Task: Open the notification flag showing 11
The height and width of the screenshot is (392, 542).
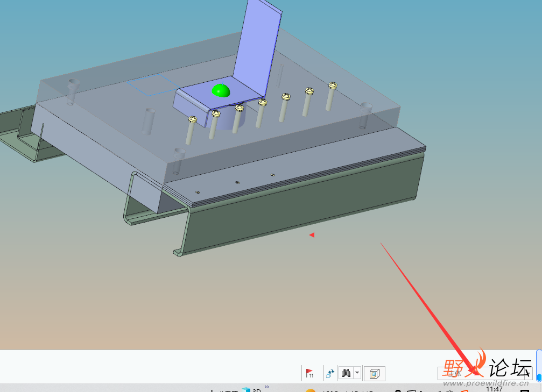Action: (309, 373)
